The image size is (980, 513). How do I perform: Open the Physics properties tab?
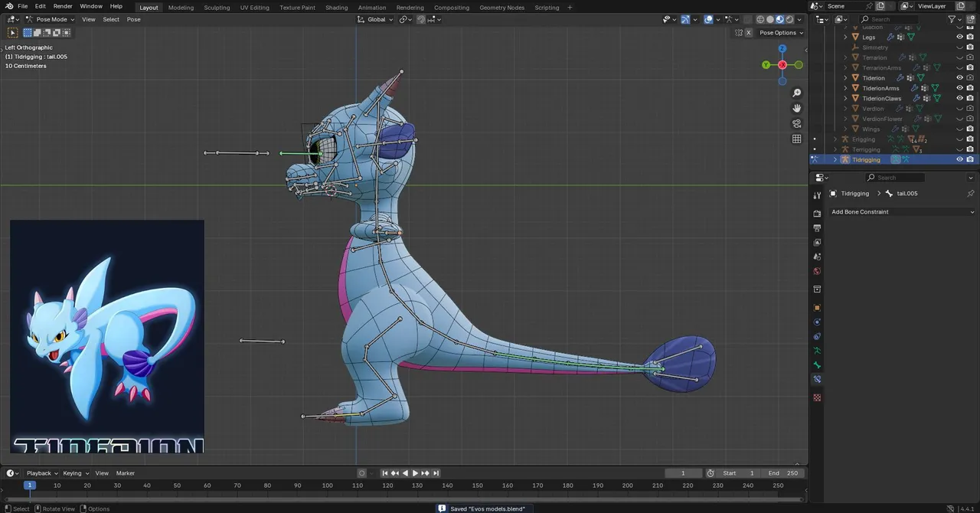tap(817, 322)
